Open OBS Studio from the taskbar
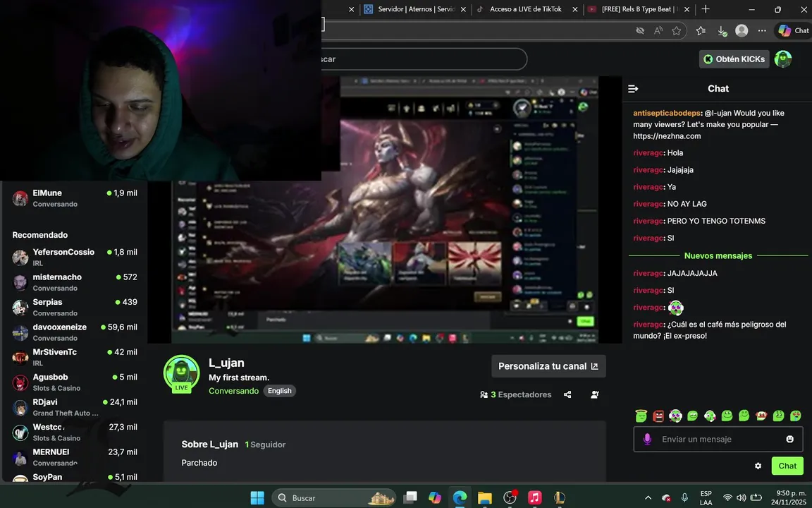The width and height of the screenshot is (812, 508). click(x=510, y=497)
